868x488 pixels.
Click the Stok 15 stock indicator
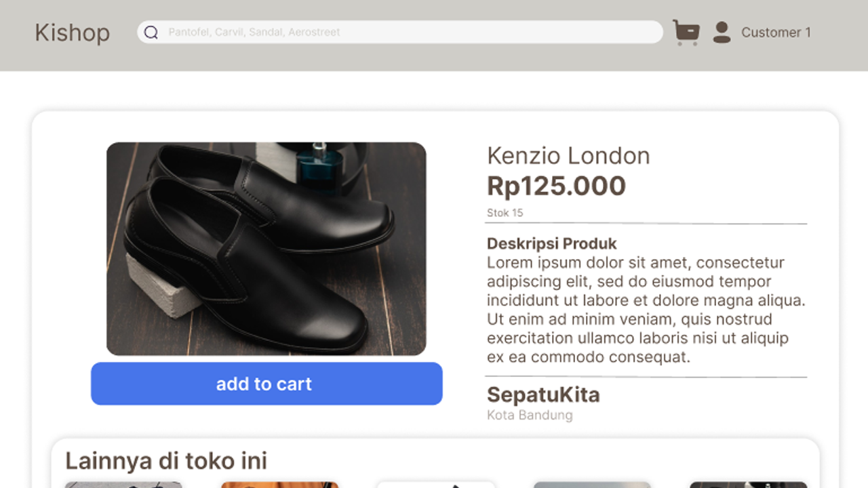505,213
